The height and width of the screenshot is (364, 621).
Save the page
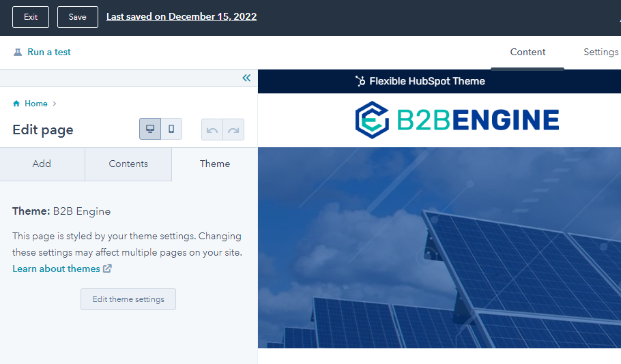click(78, 17)
